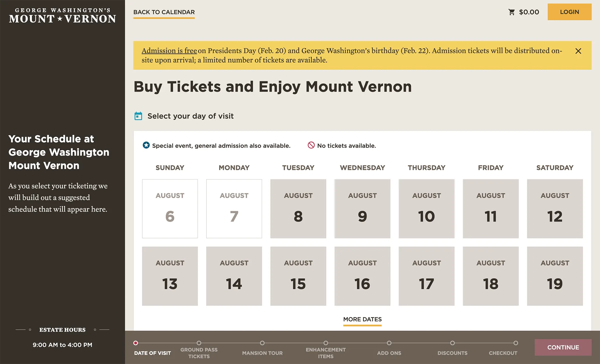
Task: Choose Tuesday August 15
Action: tap(298, 276)
